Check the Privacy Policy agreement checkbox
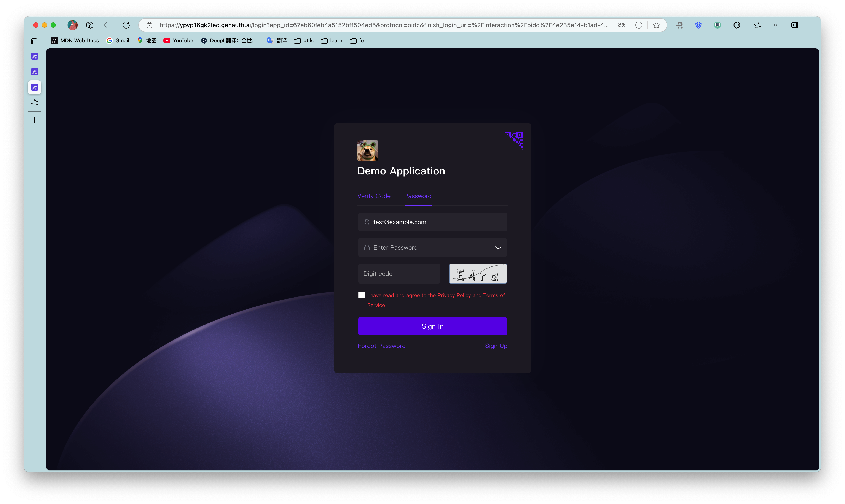Screen dimensions: 845x504 [x=362, y=295]
